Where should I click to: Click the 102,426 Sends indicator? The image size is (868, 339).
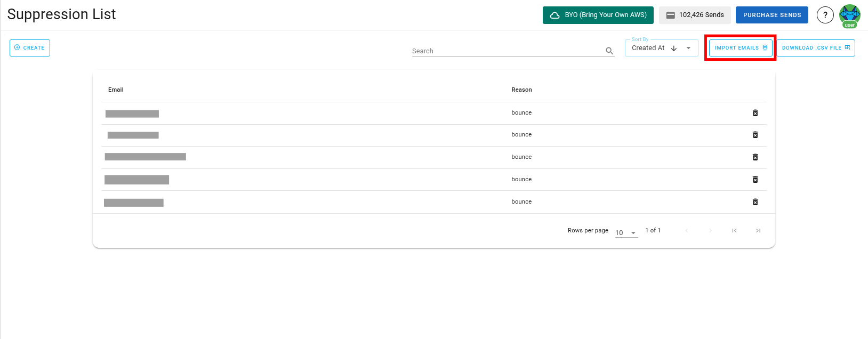tap(695, 15)
